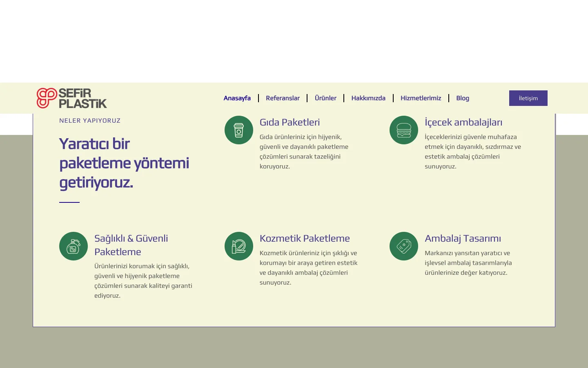The width and height of the screenshot is (588, 368).
Task: Open the Ürünler menu item
Action: (x=325, y=98)
